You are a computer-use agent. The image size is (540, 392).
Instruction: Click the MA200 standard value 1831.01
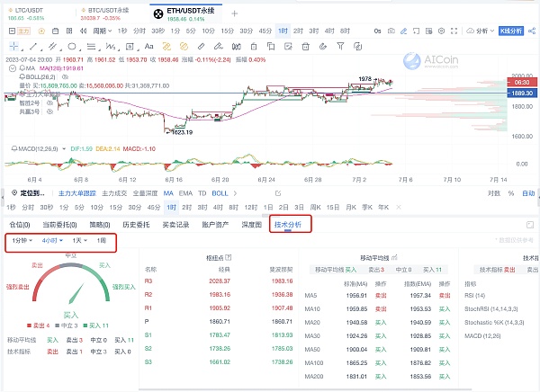point(356,377)
